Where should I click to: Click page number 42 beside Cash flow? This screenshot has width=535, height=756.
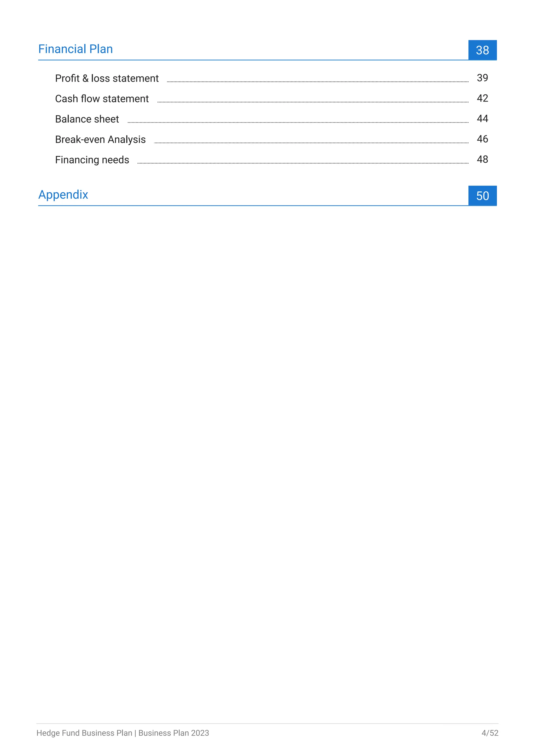482,98
